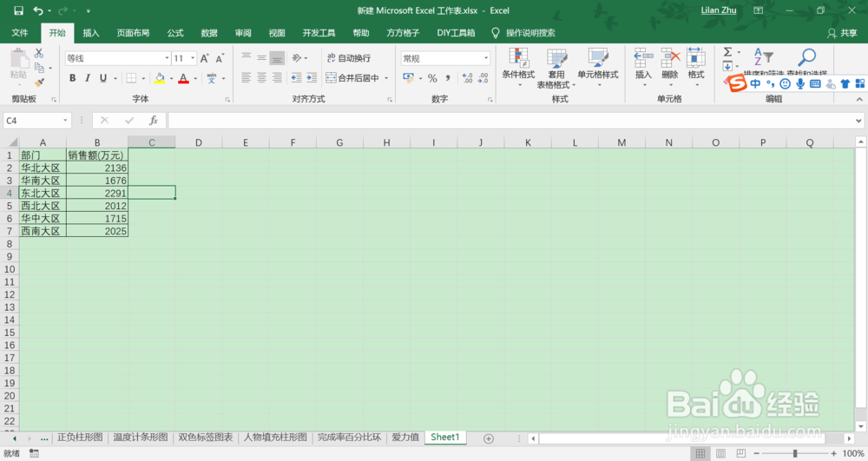Open Merge and Center dropdown arrow

click(x=386, y=79)
